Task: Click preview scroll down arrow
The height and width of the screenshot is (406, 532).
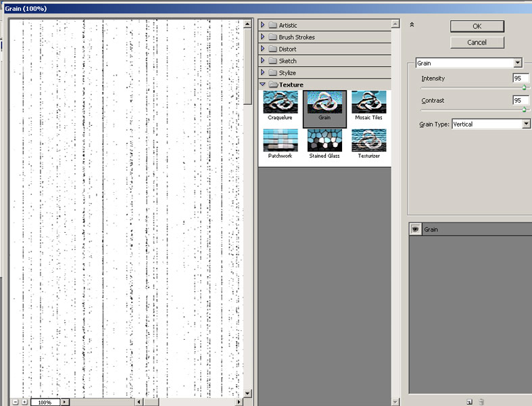Action: pyautogui.click(x=247, y=393)
